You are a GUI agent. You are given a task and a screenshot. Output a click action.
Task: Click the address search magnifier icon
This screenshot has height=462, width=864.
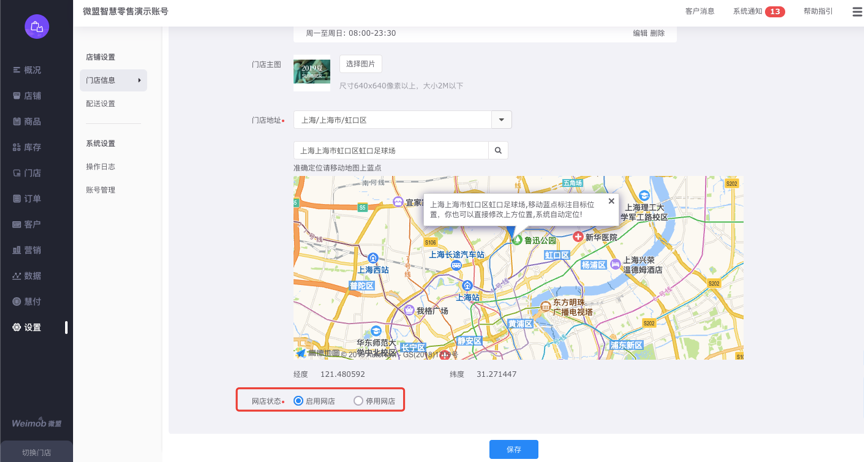(x=498, y=151)
